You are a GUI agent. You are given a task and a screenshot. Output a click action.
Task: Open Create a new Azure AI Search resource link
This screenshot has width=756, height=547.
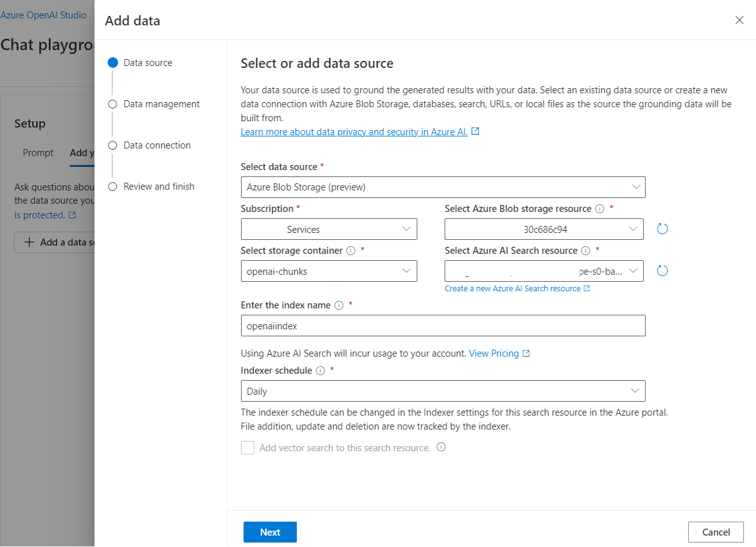[x=512, y=289]
